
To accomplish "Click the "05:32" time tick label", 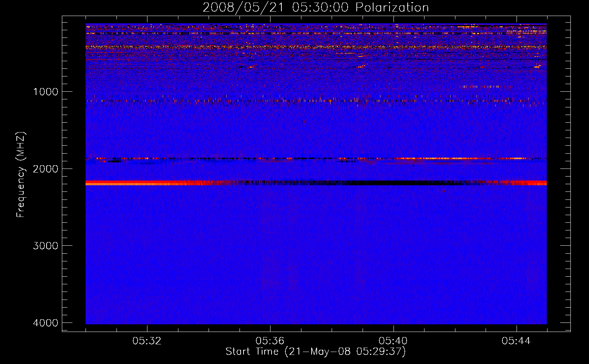I will [x=147, y=341].
